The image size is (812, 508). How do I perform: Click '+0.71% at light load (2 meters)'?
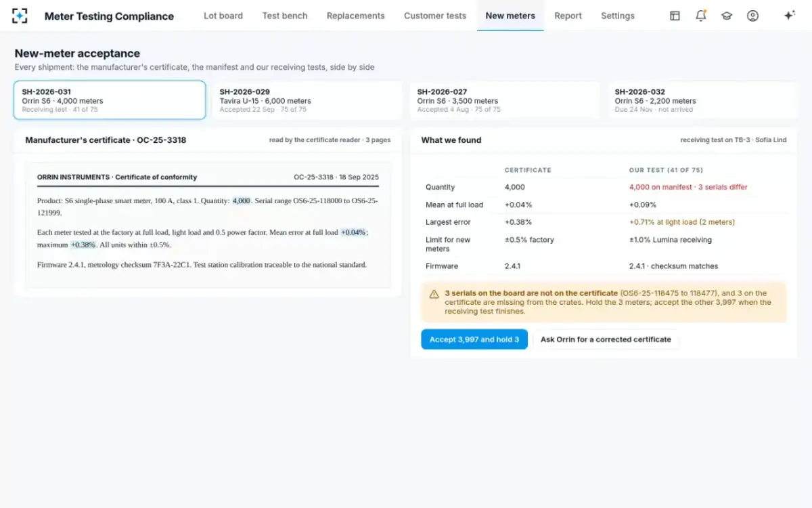coord(681,222)
